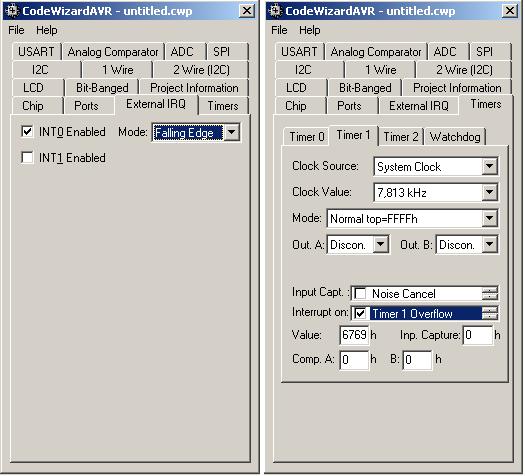
Task: Open the Ports tab in left window
Action: pyautogui.click(x=86, y=106)
